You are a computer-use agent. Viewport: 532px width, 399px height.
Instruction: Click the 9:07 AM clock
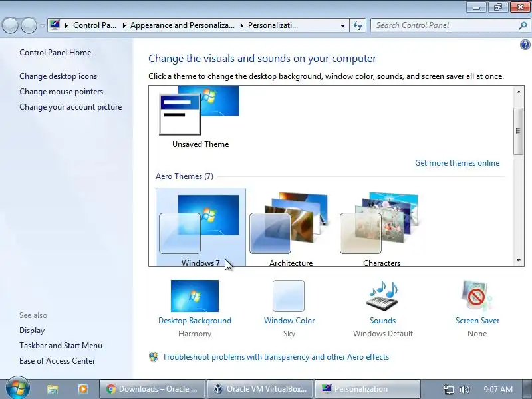tap(498, 390)
